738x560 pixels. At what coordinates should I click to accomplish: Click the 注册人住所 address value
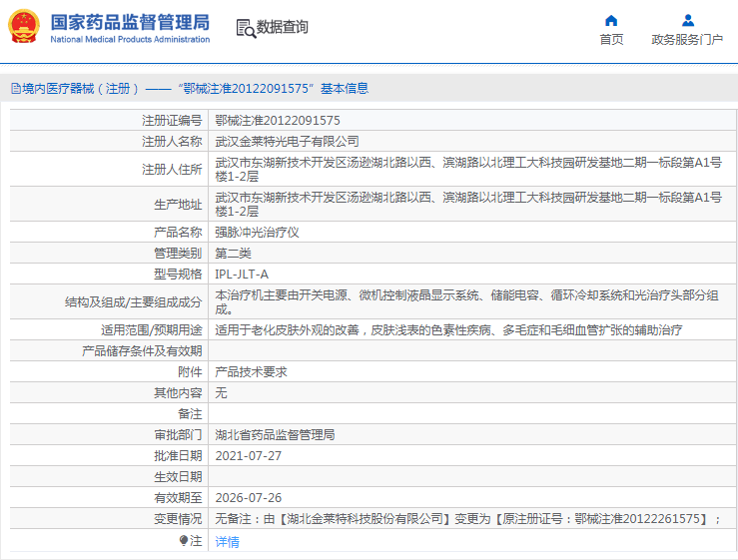point(468,169)
